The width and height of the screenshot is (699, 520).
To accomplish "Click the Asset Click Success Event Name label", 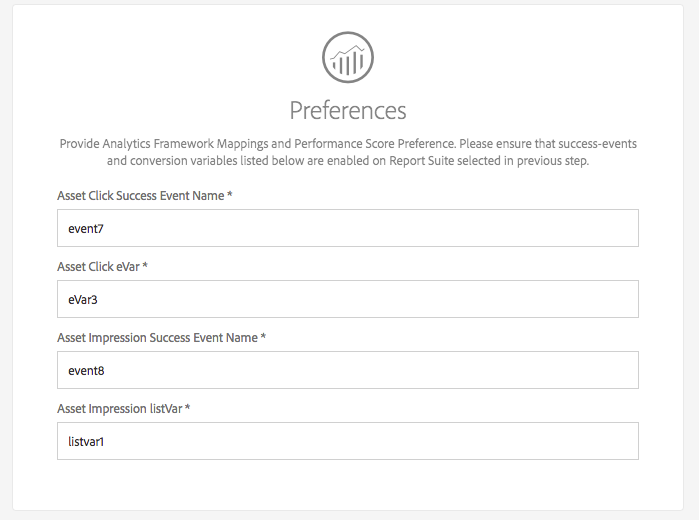I will tap(140, 196).
